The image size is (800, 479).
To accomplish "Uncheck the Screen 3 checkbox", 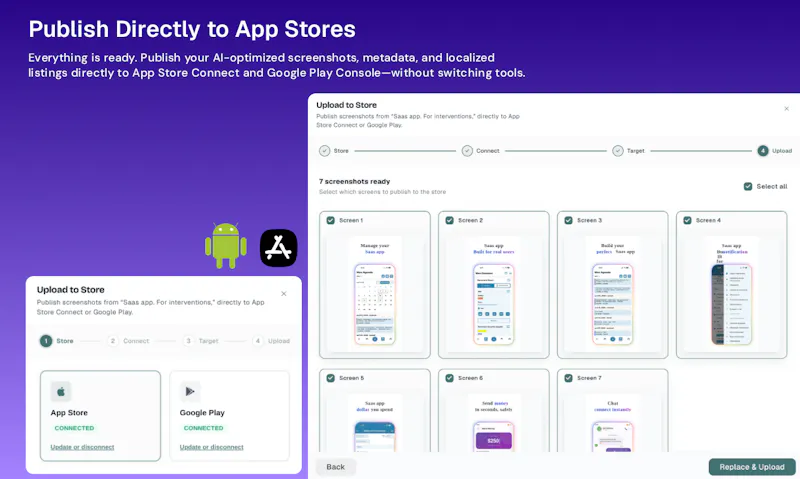I will click(x=568, y=220).
